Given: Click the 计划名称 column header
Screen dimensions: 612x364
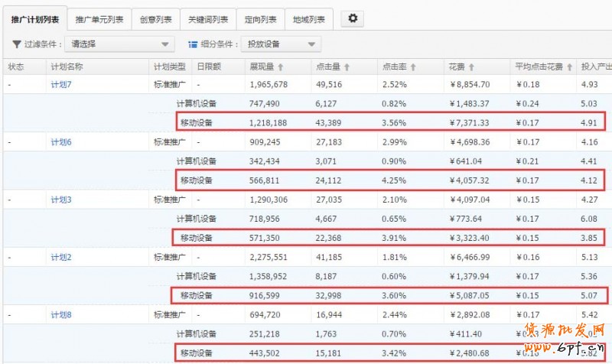Looking at the screenshot, I should (x=67, y=67).
